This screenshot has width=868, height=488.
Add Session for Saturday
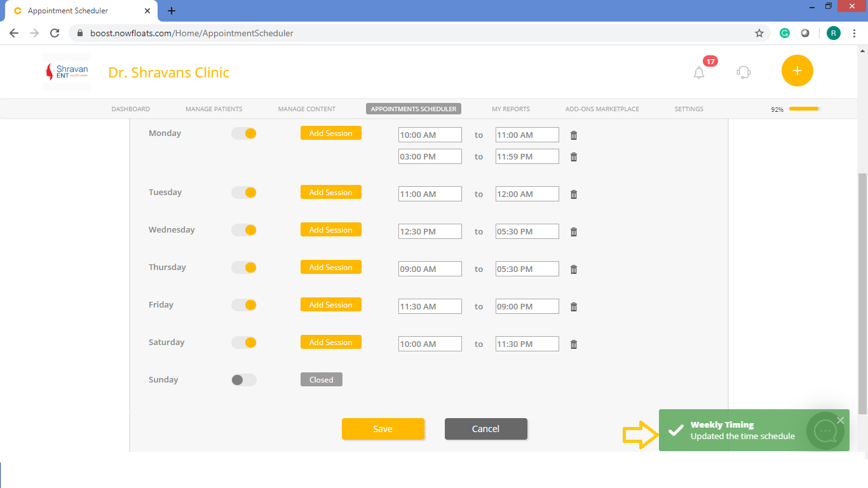(331, 342)
